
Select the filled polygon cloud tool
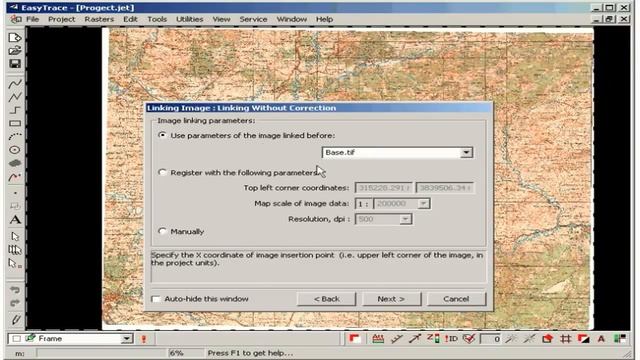(x=15, y=163)
